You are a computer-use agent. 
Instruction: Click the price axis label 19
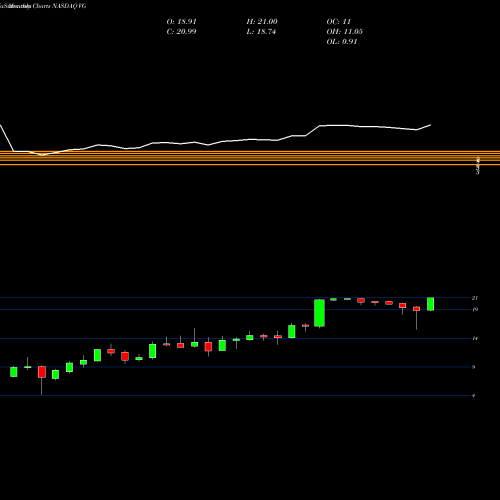(475, 310)
